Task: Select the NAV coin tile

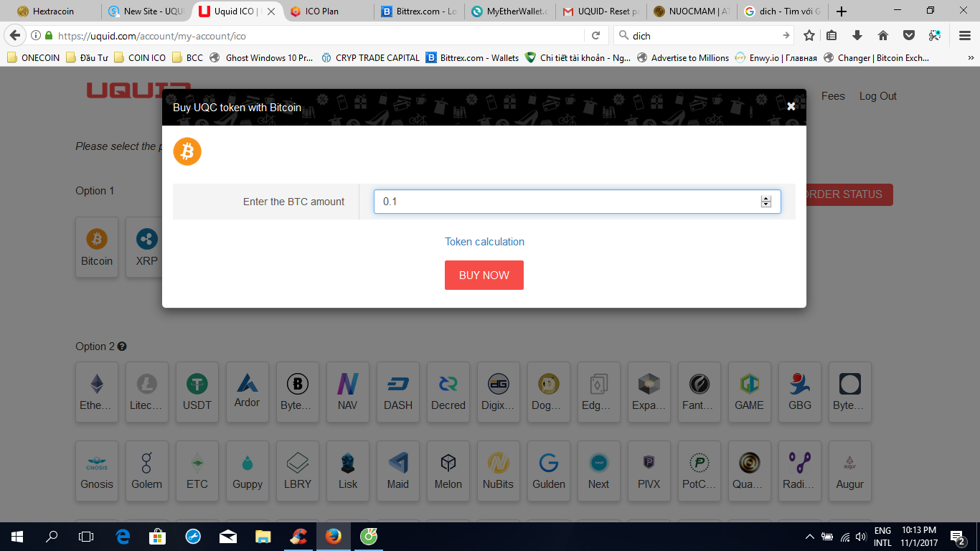Action: click(348, 392)
